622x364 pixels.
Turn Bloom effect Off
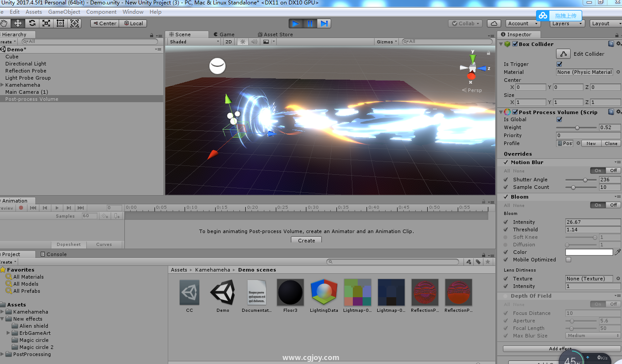[x=613, y=205]
